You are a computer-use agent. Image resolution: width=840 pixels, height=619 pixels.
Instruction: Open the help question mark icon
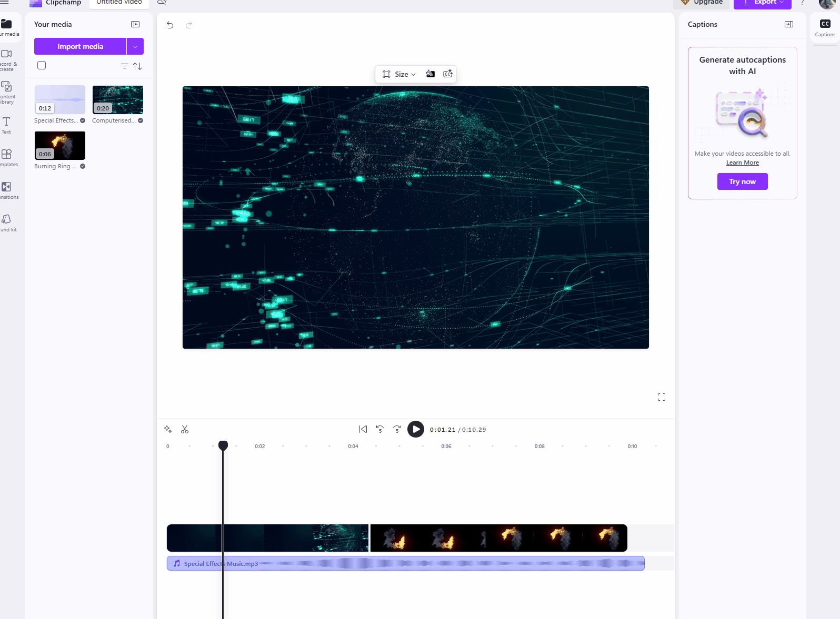click(x=803, y=3)
